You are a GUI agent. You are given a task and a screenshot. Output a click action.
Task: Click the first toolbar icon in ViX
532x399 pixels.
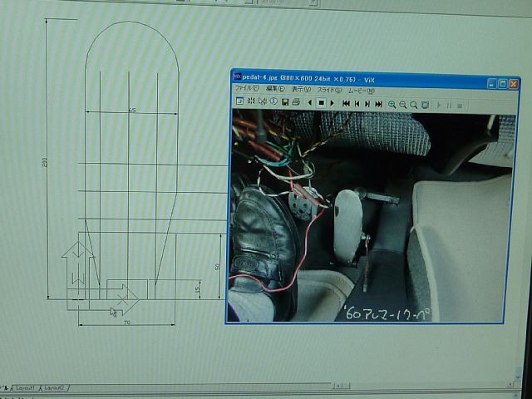point(239,101)
